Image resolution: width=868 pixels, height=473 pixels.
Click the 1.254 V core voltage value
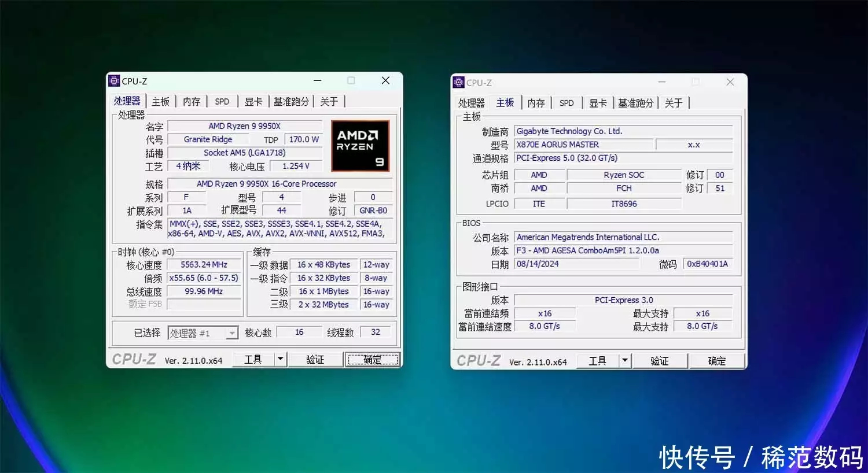point(296,166)
